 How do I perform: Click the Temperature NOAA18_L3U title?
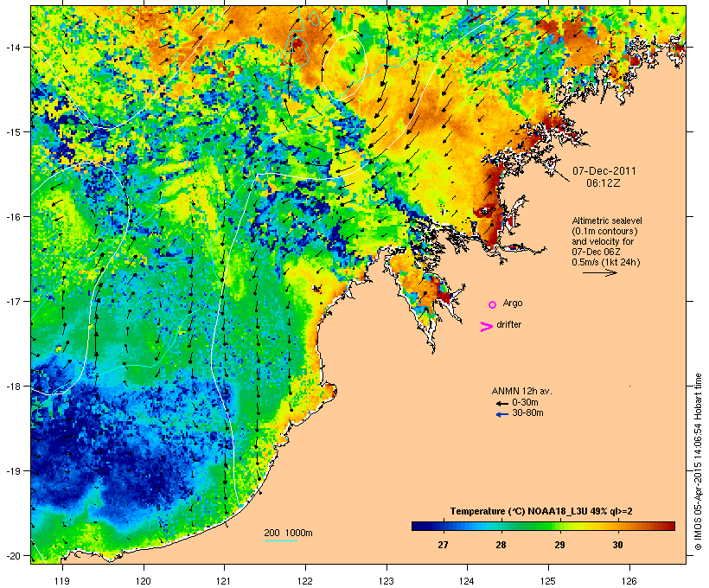(541, 511)
